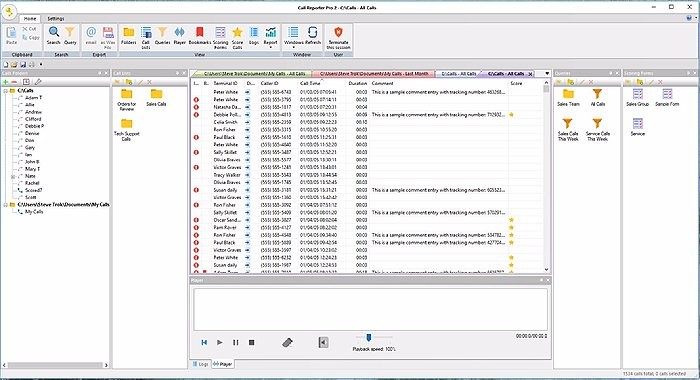Switch to the Home ribbon tab

[x=30, y=19]
